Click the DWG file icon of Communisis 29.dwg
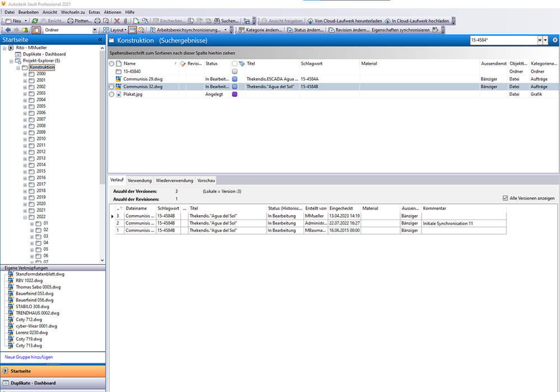 [x=119, y=79]
